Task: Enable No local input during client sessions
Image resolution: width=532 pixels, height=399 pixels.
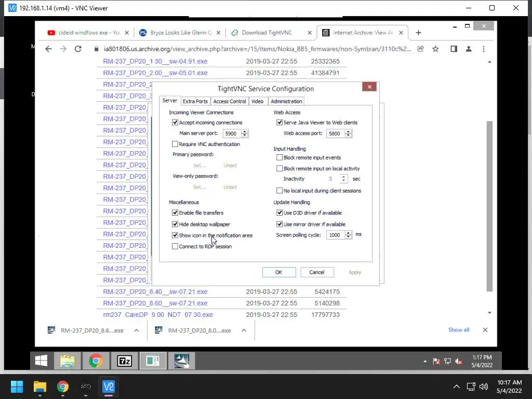Action: 280,191
